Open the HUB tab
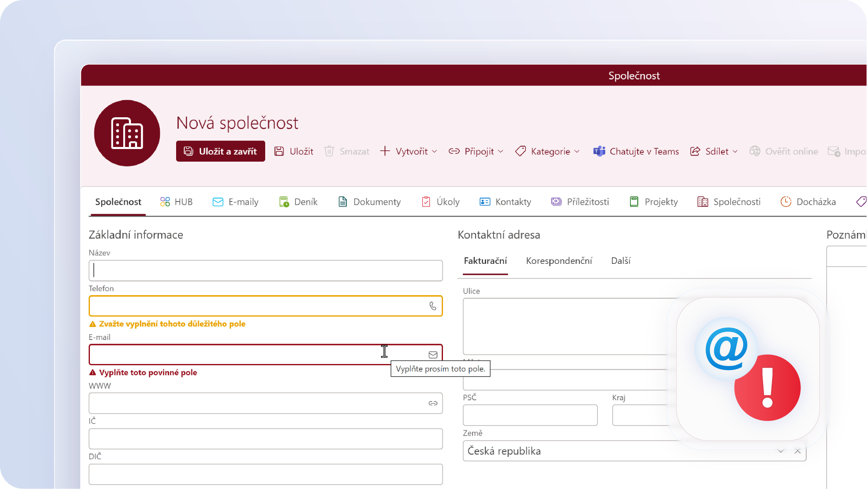This screenshot has height=489, width=868. click(x=176, y=202)
